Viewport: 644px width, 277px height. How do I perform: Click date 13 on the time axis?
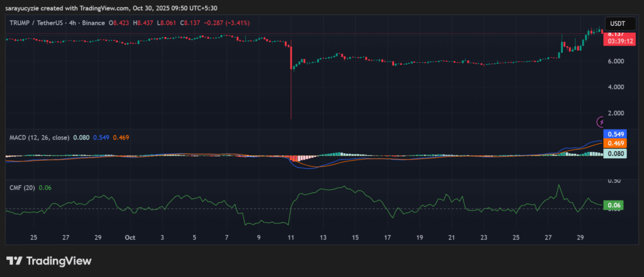323,238
